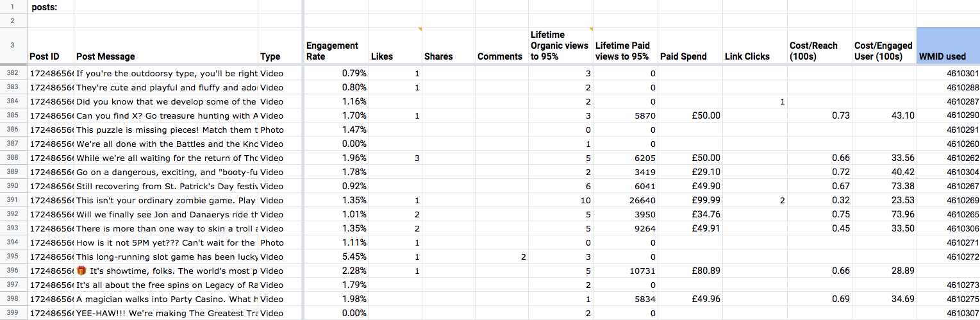Click the 'How is it not 5PM yet' cell
980x320 pixels.
(166, 243)
